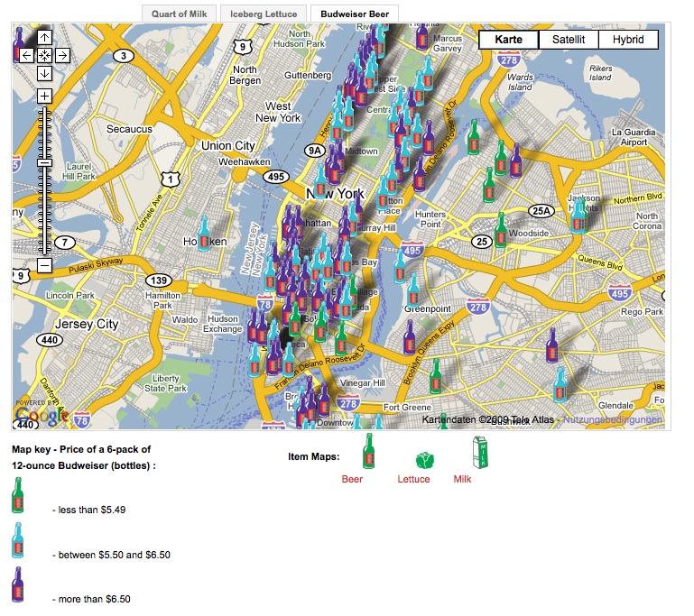
Task: Open the Nutzungsbedingungen terms link
Action: click(613, 419)
